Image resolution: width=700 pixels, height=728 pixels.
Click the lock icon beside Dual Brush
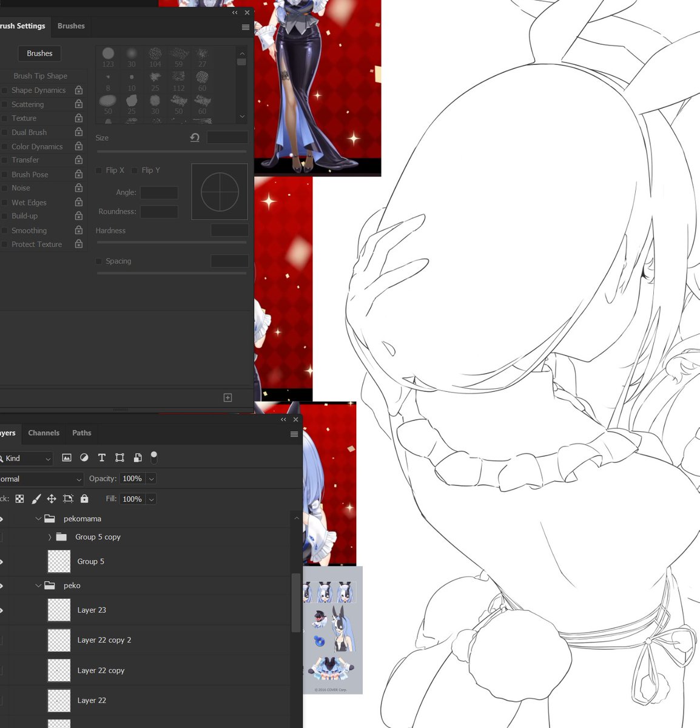point(78,132)
